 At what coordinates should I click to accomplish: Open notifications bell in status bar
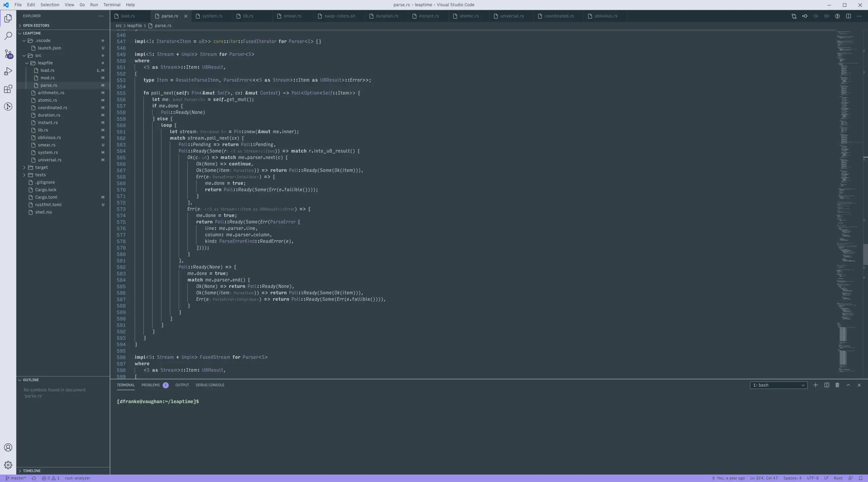click(x=860, y=478)
